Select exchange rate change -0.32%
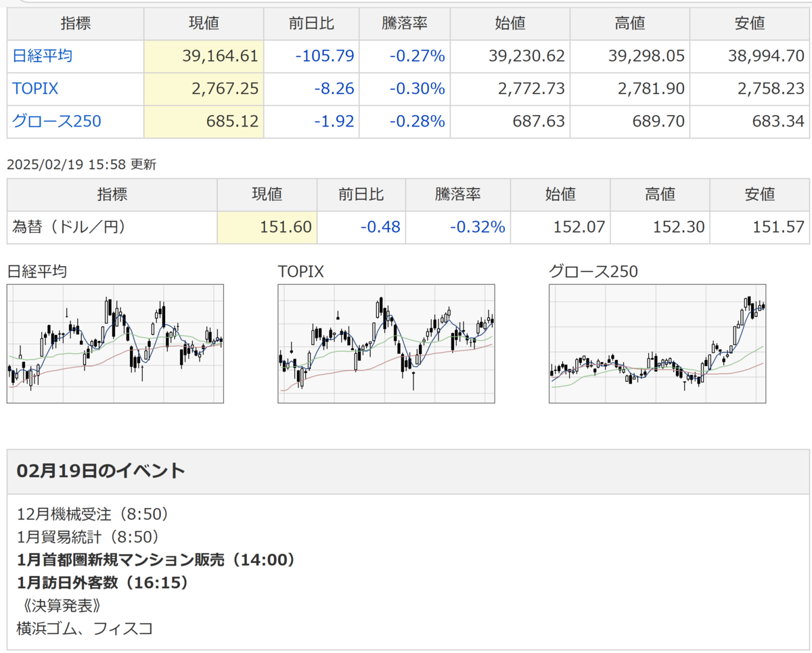The height and width of the screenshot is (653, 812). pos(477,227)
